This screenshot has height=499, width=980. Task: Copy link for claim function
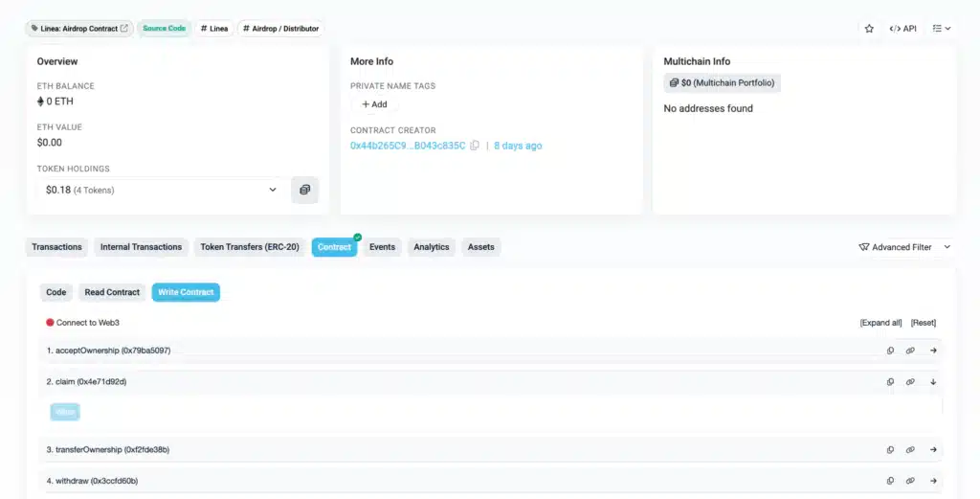tap(910, 382)
